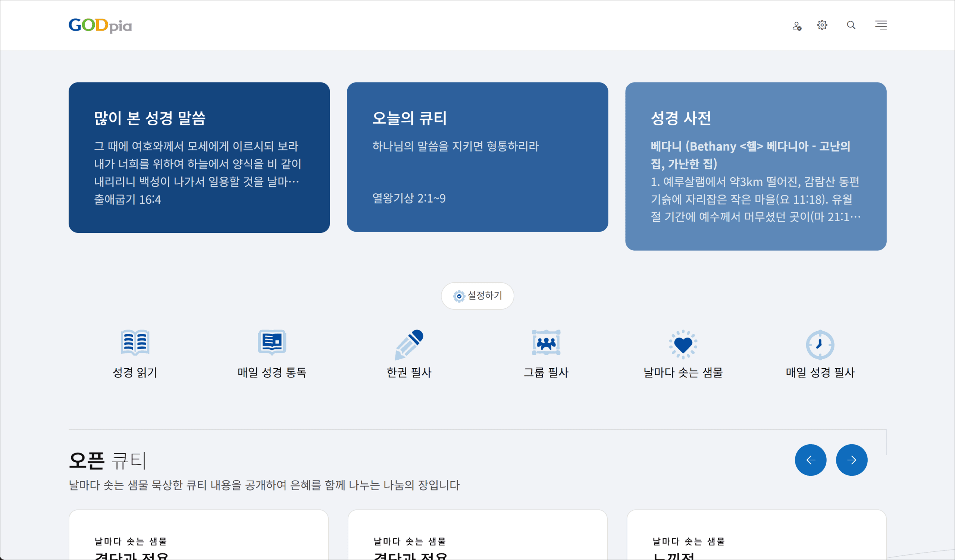Open the 오늘의 큐티 card
The height and width of the screenshot is (560, 955).
pos(477,157)
